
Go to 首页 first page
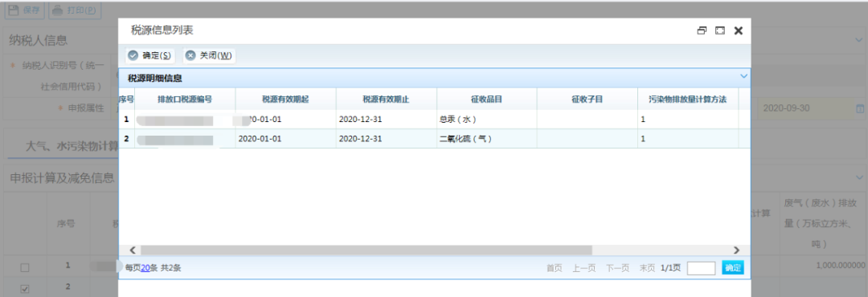point(554,267)
